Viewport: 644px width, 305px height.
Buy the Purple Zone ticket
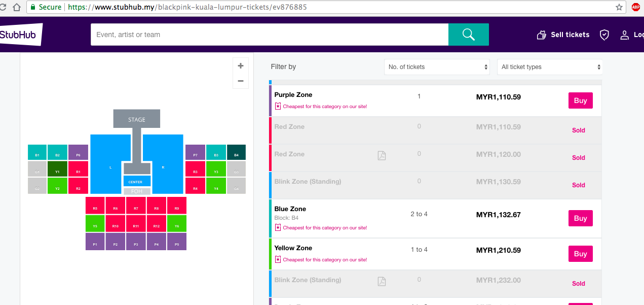pyautogui.click(x=580, y=100)
